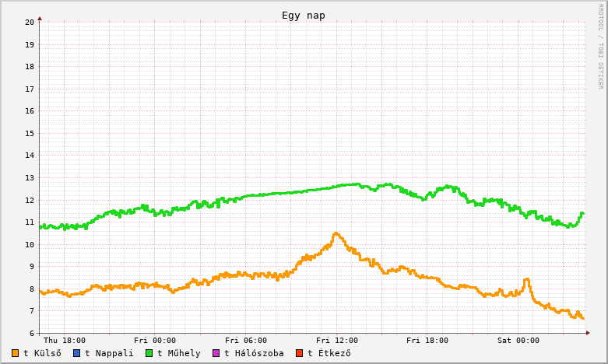Viewport: 608px width, 364px height.
Task: Click the 'Fri 00:00' time axis label
Action: point(155,340)
